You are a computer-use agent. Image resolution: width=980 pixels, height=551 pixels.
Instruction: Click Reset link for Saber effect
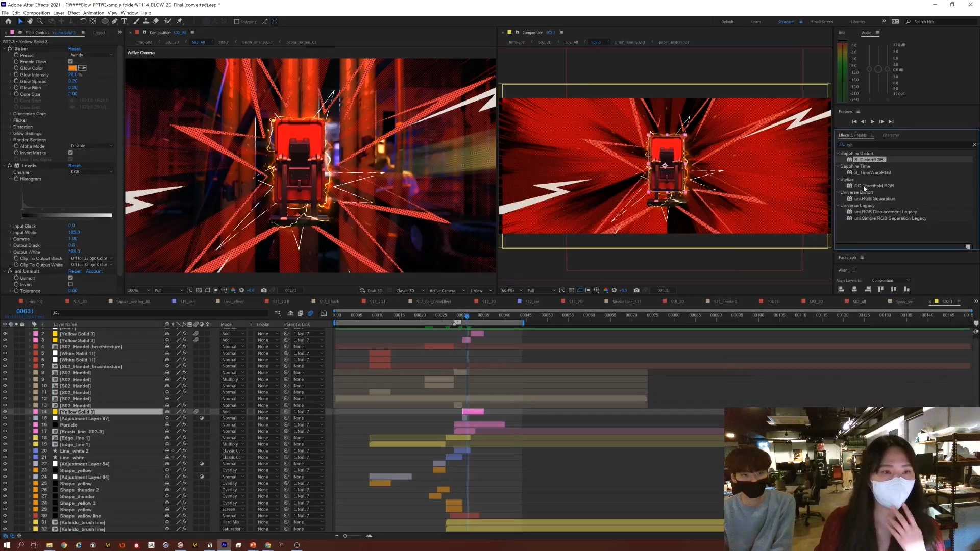[x=74, y=49]
